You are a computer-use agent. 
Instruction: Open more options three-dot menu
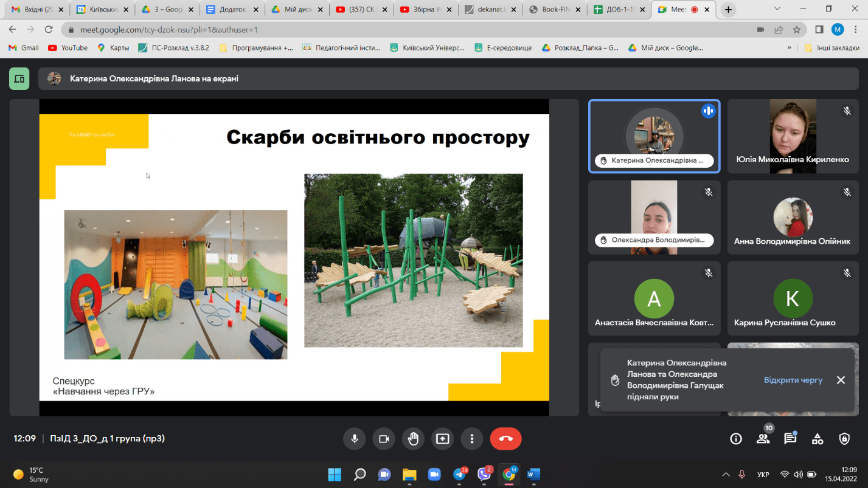point(472,439)
